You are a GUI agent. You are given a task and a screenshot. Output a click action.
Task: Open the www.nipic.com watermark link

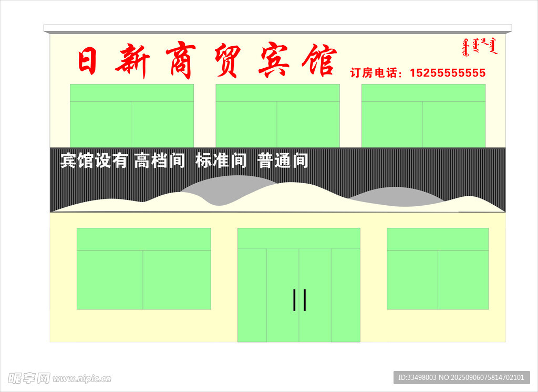point(81,378)
